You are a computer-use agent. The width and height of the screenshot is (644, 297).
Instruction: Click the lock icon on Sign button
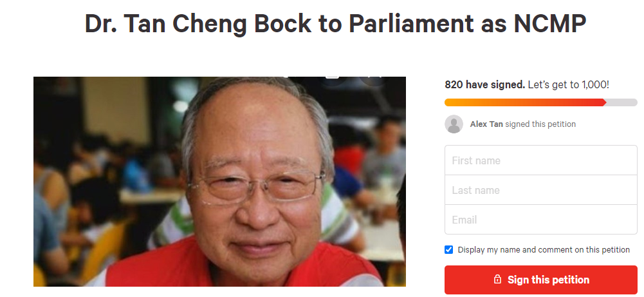click(497, 280)
